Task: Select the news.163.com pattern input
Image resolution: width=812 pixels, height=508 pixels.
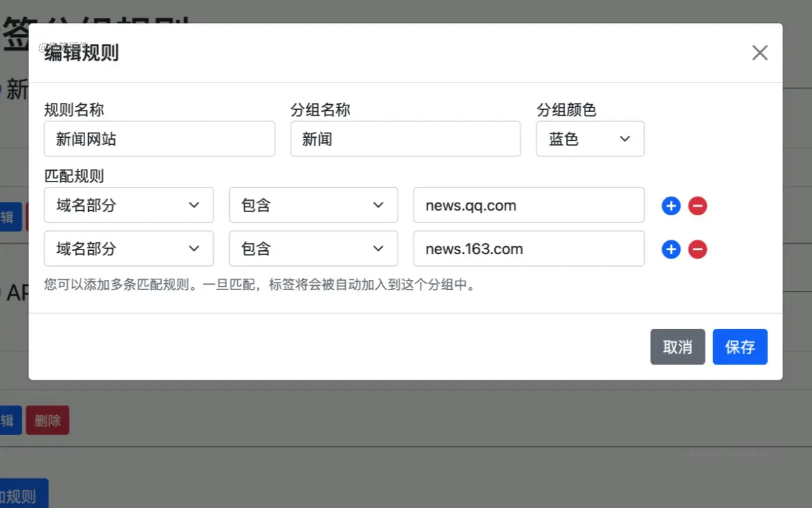Action: click(x=528, y=248)
